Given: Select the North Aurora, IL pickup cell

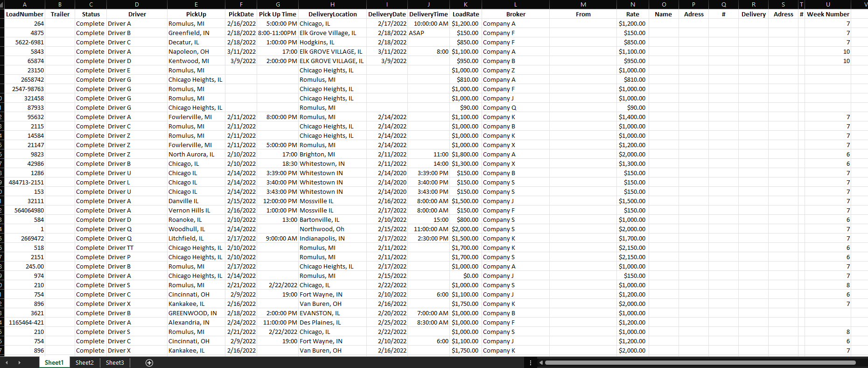Looking at the screenshot, I should [x=196, y=154].
